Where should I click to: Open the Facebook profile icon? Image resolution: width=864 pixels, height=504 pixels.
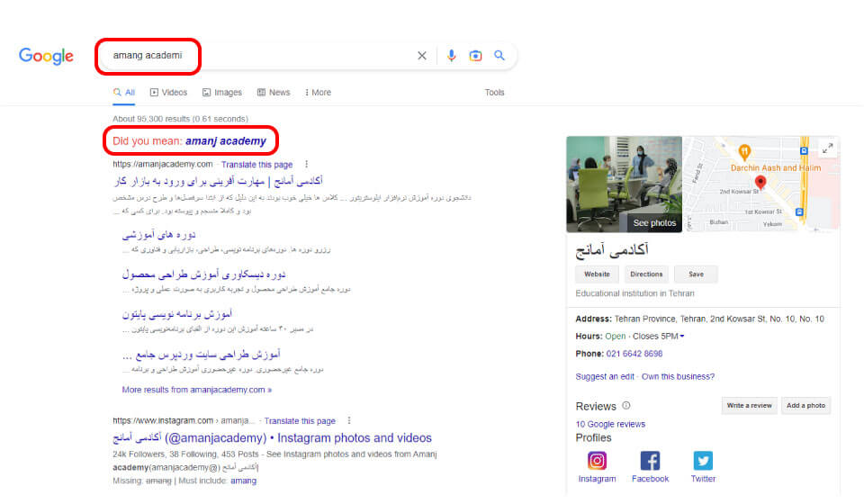coord(650,461)
